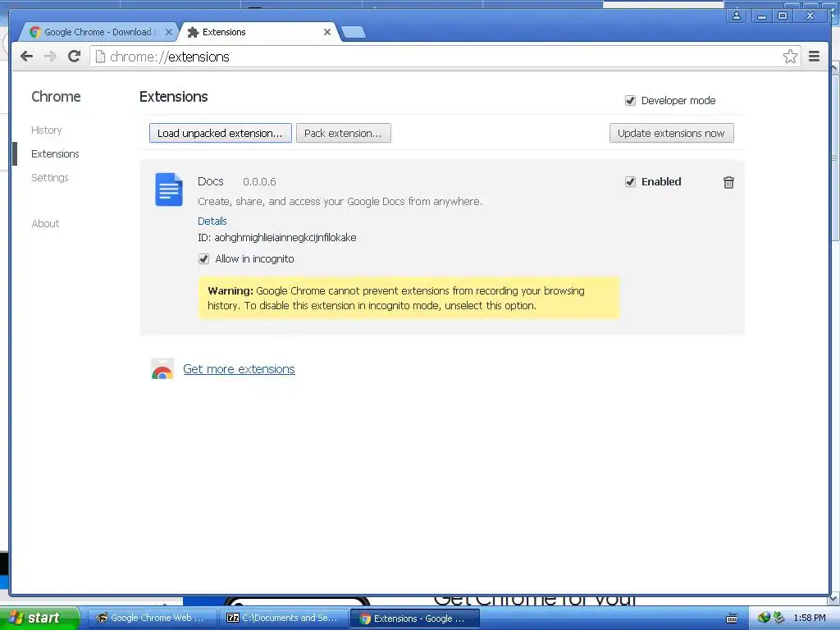This screenshot has width=840, height=630.
Task: Click the Chrome Web Store rainbow icon
Action: [x=162, y=369]
